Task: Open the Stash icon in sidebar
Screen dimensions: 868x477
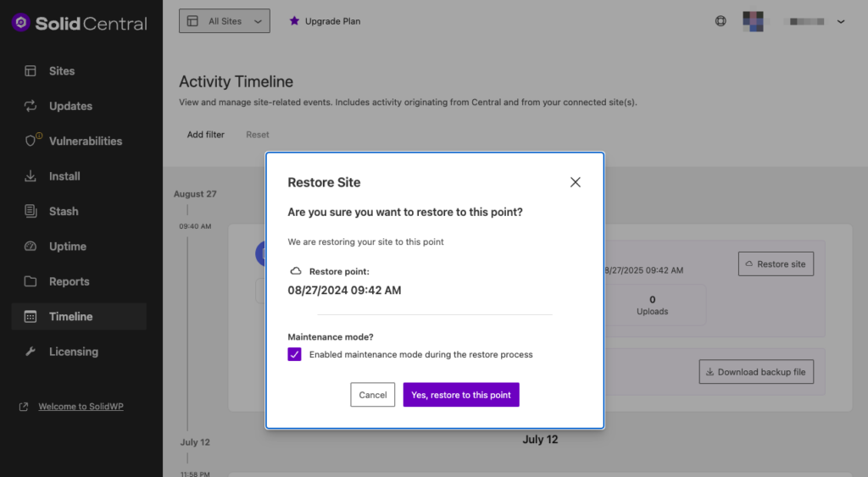Action: 31,211
